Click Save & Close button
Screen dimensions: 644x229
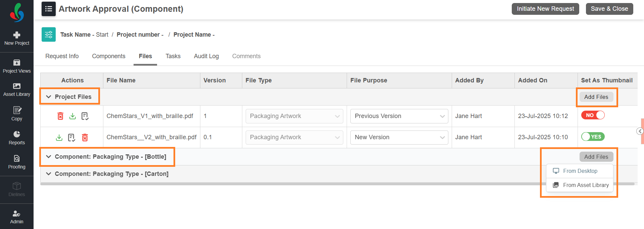click(x=609, y=9)
